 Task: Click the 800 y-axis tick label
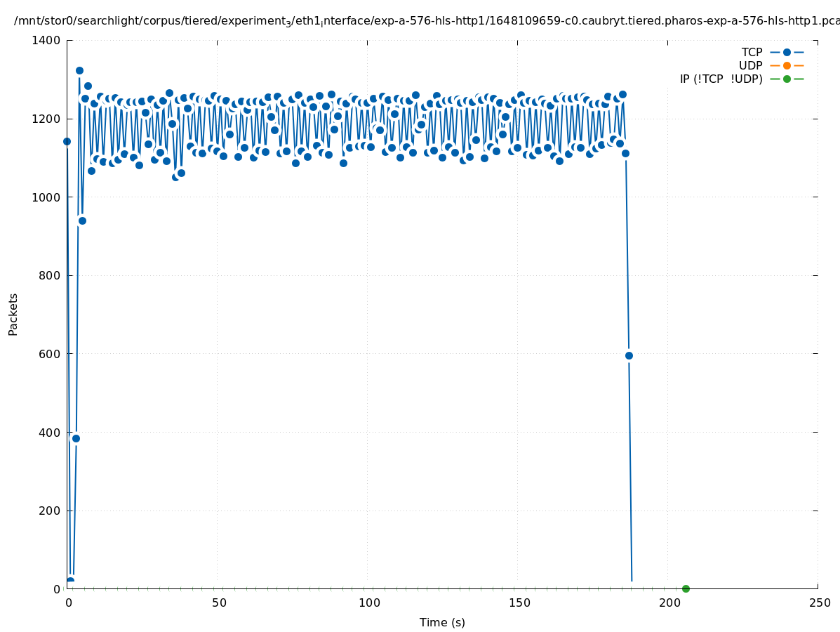48,276
